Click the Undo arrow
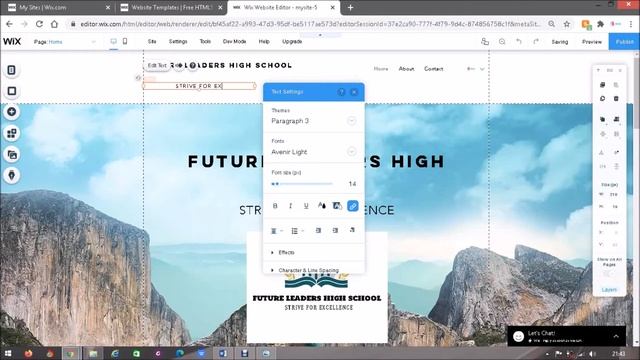The height and width of the screenshot is (360, 640). [x=519, y=42]
